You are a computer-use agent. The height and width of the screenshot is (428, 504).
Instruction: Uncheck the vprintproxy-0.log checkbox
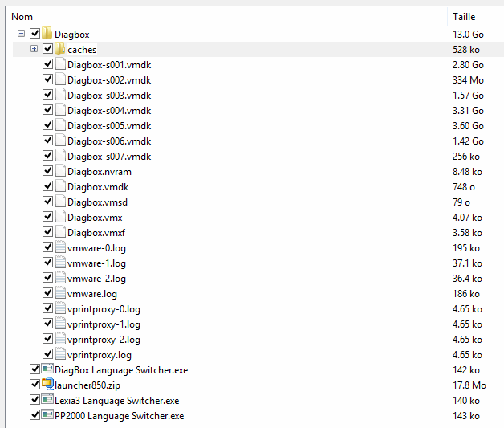click(x=47, y=308)
